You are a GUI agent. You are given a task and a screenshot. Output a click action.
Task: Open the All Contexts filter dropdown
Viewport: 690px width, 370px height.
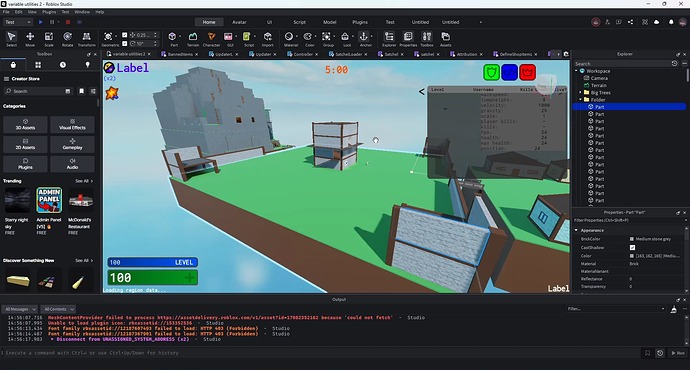[x=58, y=309]
